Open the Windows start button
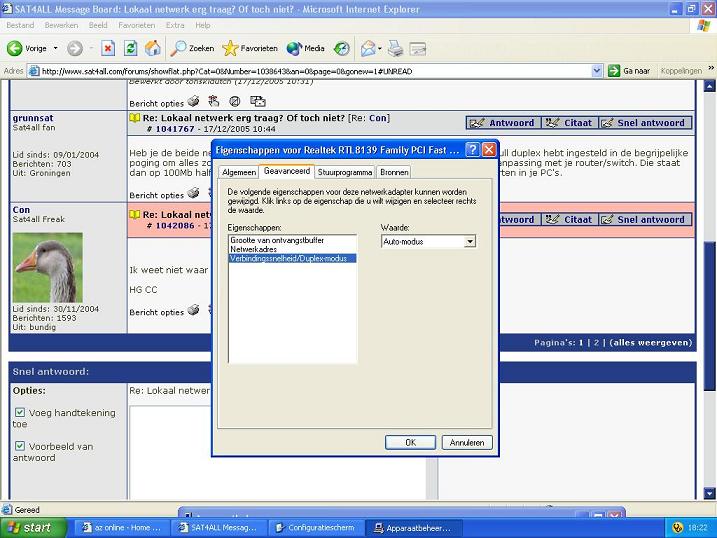717x538 pixels. coord(33,528)
